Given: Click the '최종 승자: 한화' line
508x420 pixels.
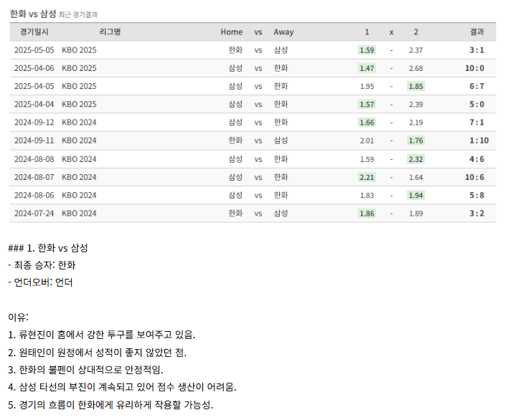Looking at the screenshot, I should (x=42, y=265).
